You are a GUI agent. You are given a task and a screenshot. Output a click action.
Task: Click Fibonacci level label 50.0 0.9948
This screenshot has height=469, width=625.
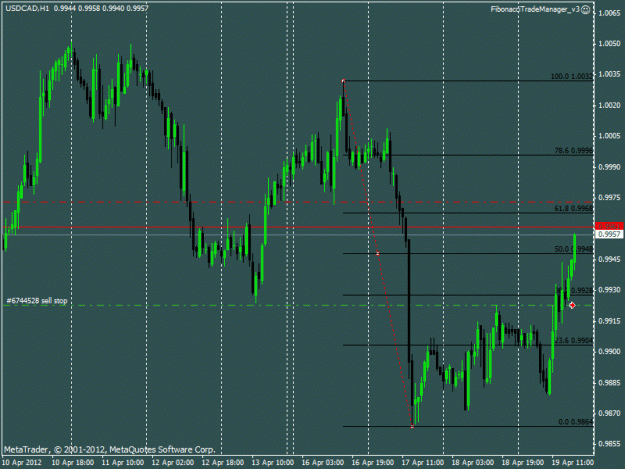click(574, 249)
